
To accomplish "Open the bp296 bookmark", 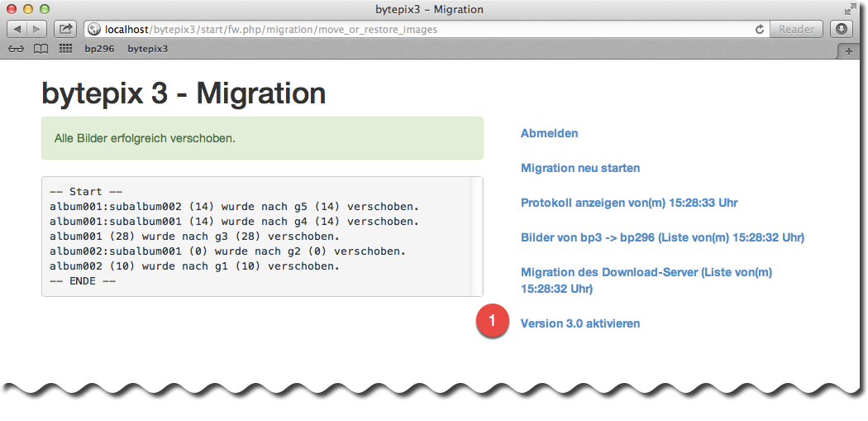I will [99, 49].
